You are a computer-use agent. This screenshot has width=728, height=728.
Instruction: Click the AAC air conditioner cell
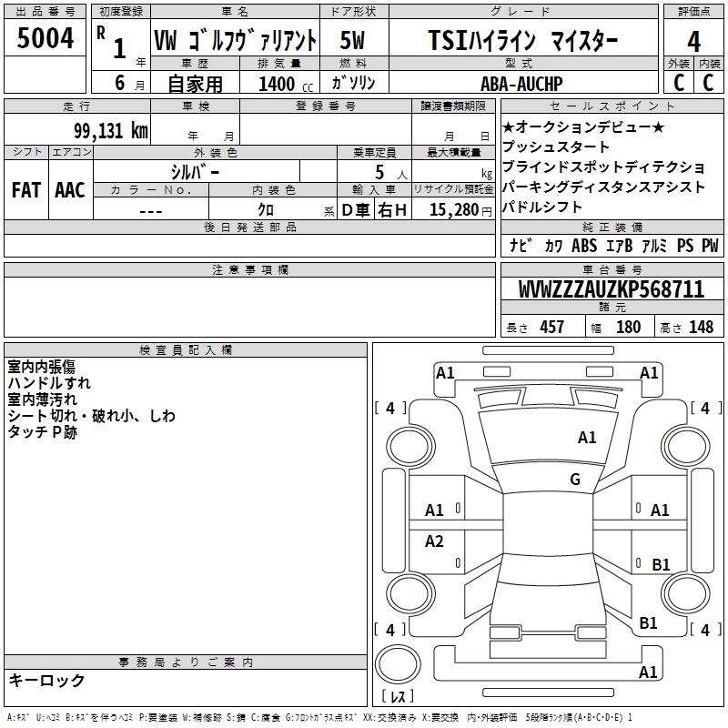(69, 190)
